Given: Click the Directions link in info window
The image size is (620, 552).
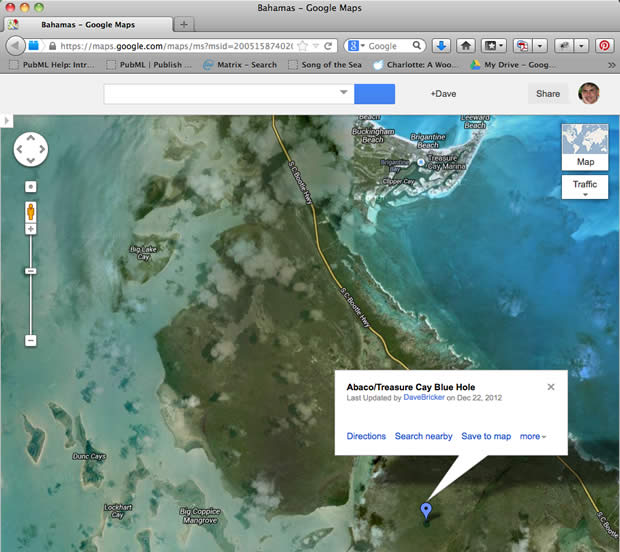Looking at the screenshot, I should pos(366,437).
